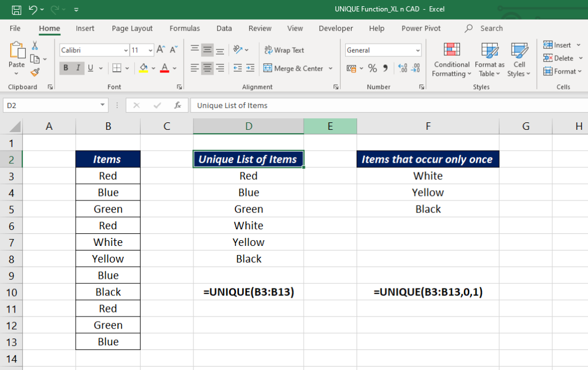588x370 pixels.
Task: Open Conditional Formatting options
Action: click(451, 60)
